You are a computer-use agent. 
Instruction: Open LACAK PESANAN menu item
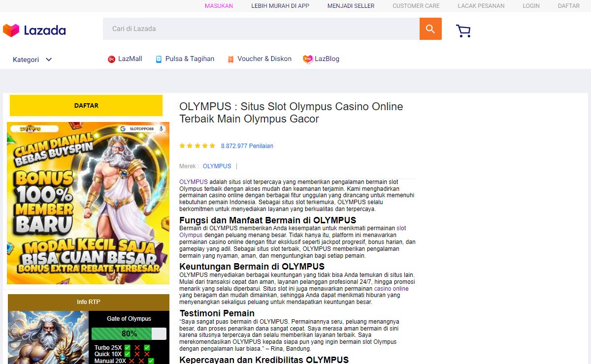tap(481, 6)
